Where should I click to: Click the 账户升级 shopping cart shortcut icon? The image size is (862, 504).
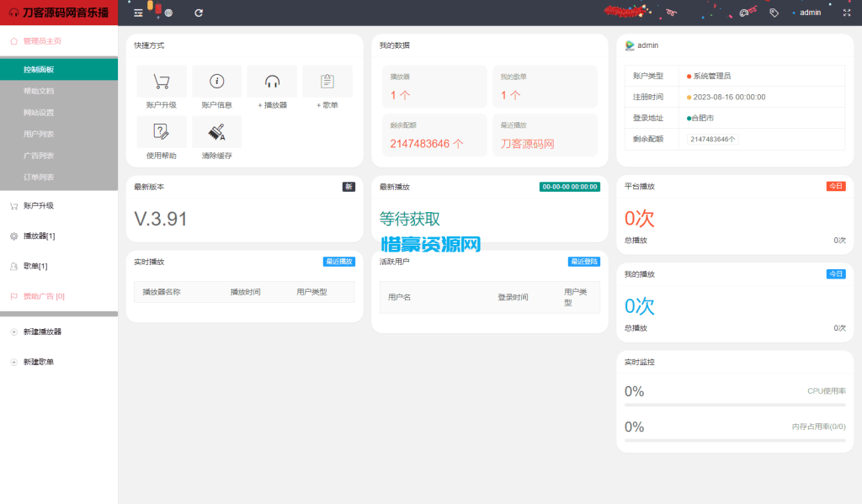[x=161, y=82]
